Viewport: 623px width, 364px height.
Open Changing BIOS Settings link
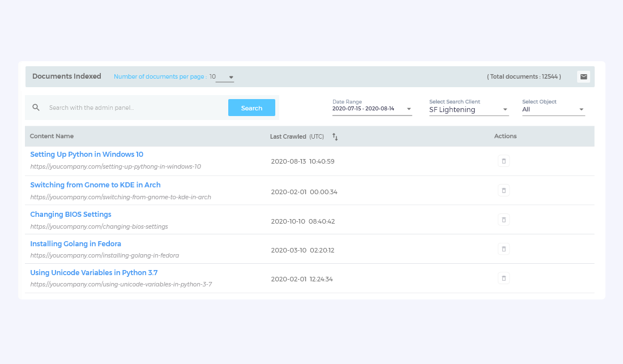[71, 215]
